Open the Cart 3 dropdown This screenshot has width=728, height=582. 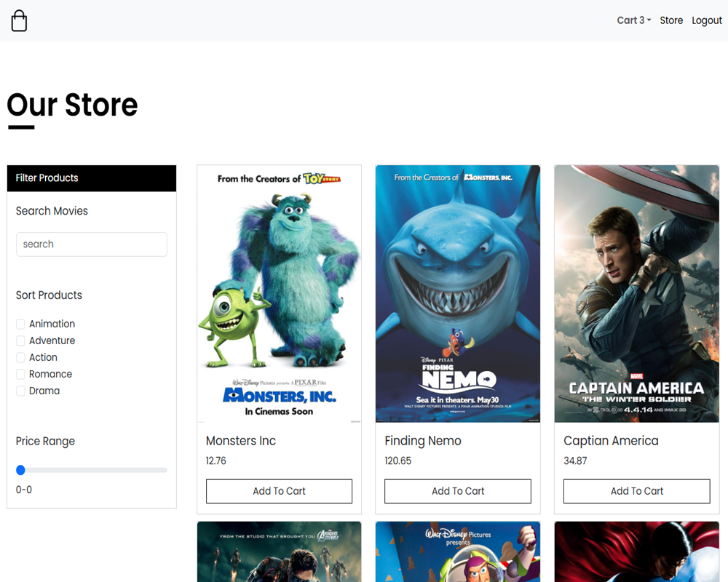pos(634,20)
